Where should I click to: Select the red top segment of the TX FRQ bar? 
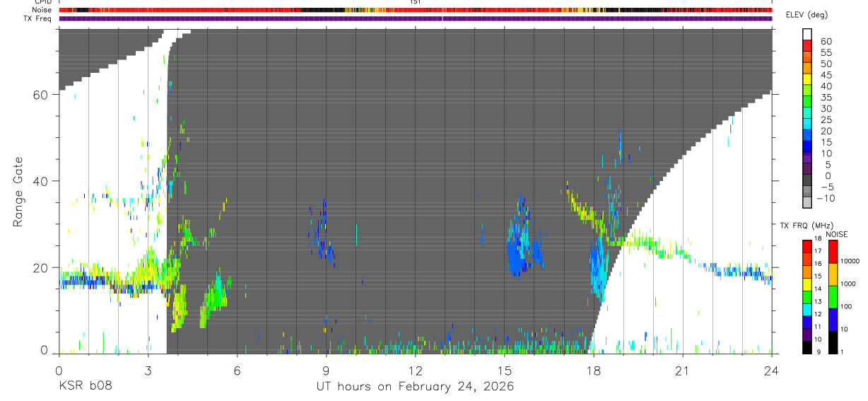click(807, 247)
